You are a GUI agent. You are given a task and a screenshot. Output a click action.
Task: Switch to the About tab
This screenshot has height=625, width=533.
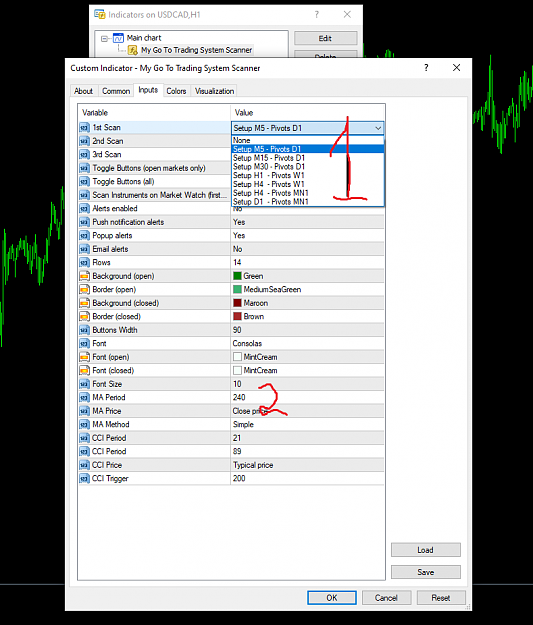[83, 91]
